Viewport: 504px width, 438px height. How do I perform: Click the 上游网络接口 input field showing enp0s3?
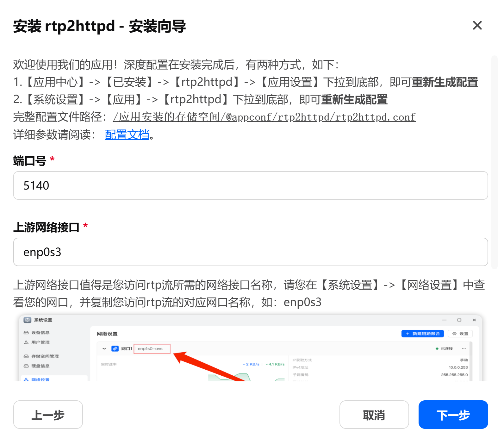click(251, 252)
